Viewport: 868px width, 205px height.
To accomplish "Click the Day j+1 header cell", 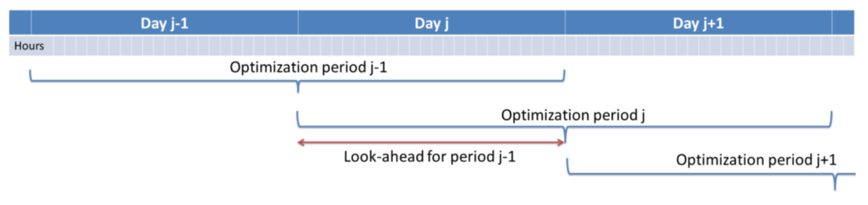I will tap(698, 23).
